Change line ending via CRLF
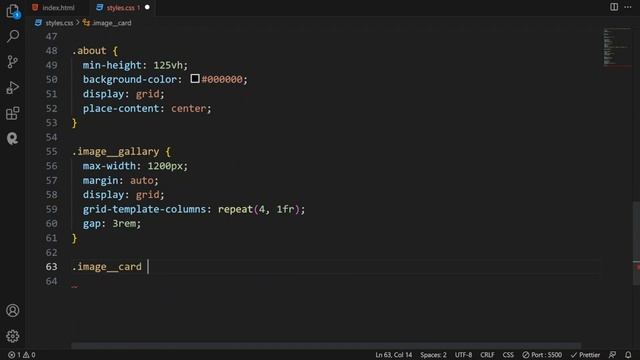Image resolution: width=640 pixels, height=360 pixels. (487, 355)
